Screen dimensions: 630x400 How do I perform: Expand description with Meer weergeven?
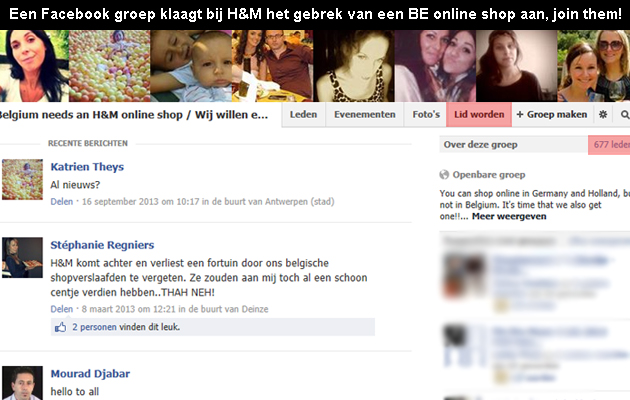pos(509,216)
